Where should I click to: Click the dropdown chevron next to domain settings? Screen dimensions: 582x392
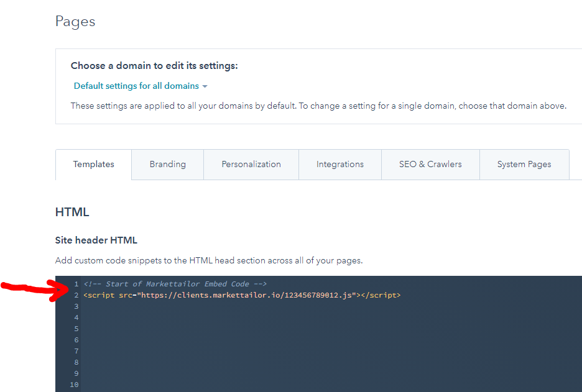[x=205, y=86]
